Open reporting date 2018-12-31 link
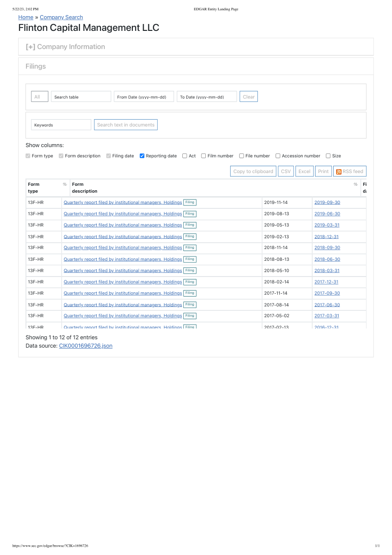Image resolution: width=392 pixels, height=555 pixels. tap(326, 237)
